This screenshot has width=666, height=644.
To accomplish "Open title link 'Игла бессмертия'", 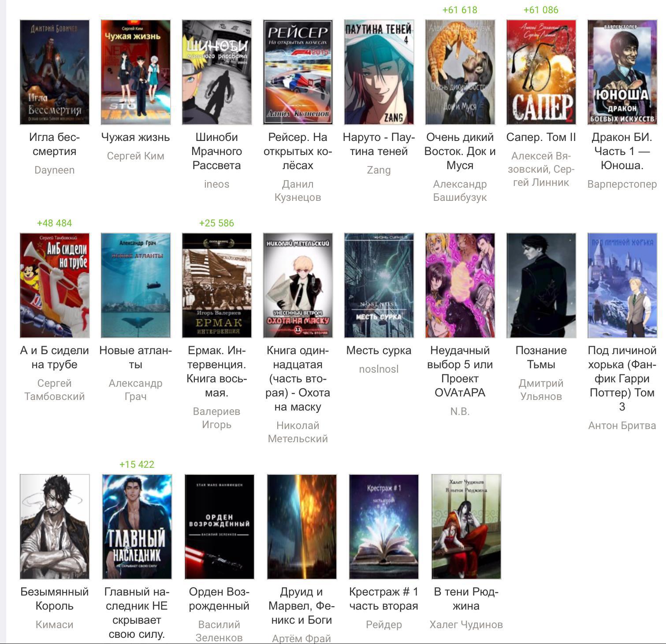I will [55, 144].
